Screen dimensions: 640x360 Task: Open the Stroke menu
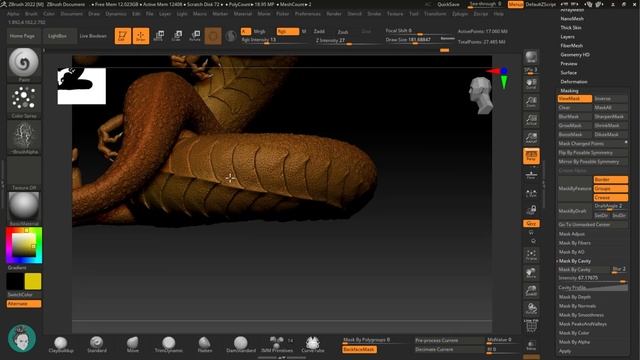click(374, 14)
